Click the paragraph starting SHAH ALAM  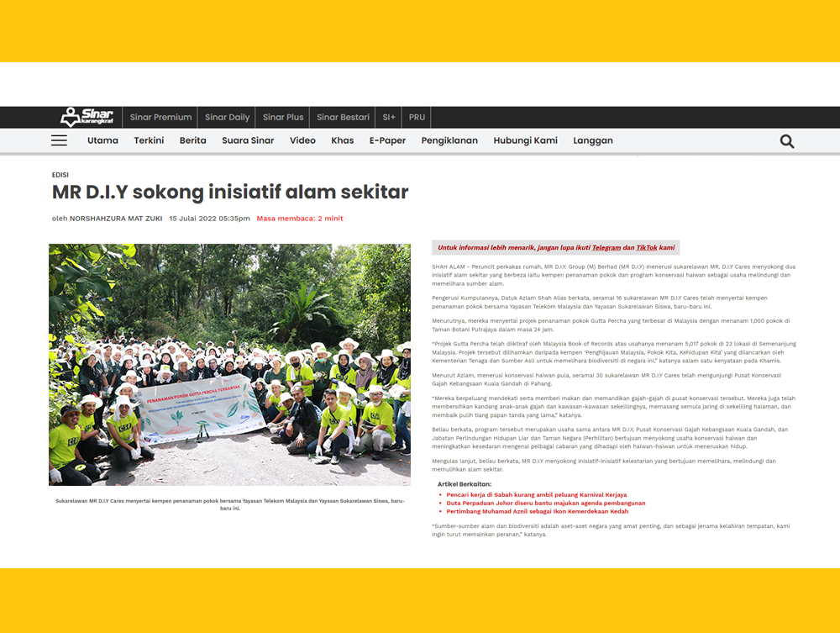pos(614,275)
